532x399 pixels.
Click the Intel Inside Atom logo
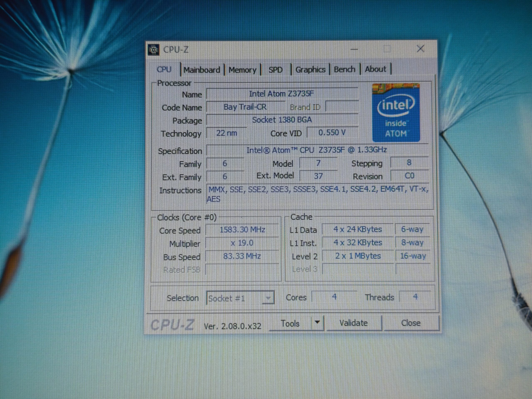[x=396, y=113]
